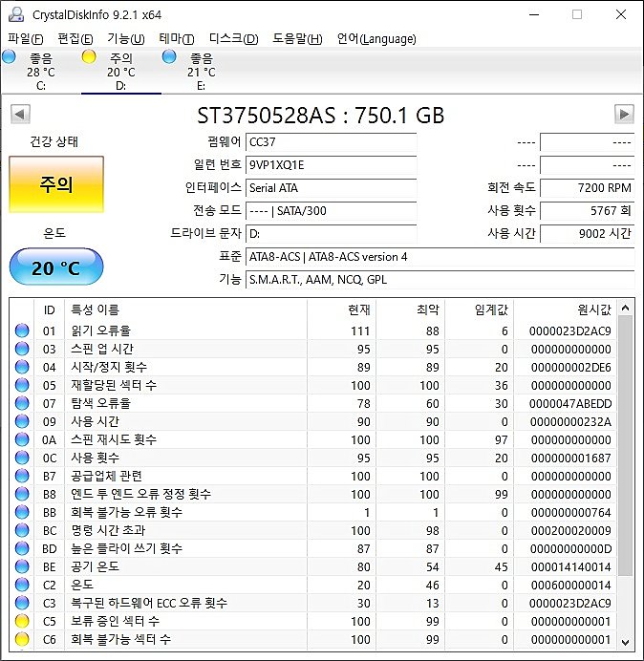Viewport: 644px width, 661px height.
Task: Go to next disk with right arrow
Action: (x=624, y=115)
